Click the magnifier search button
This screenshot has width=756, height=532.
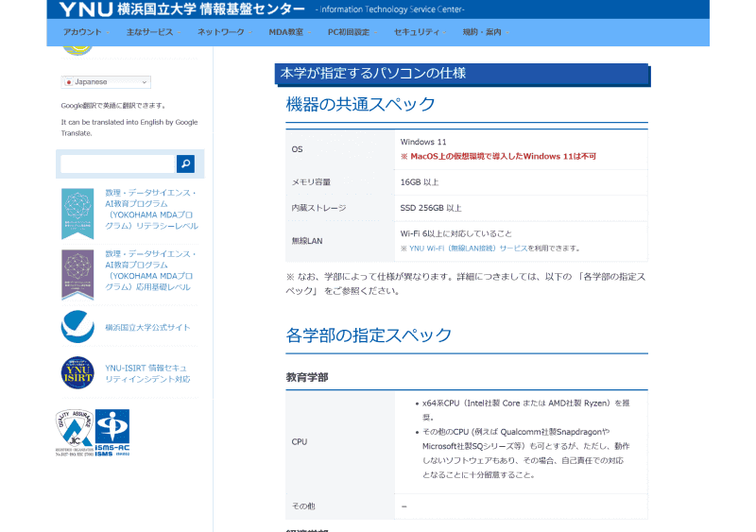point(185,164)
